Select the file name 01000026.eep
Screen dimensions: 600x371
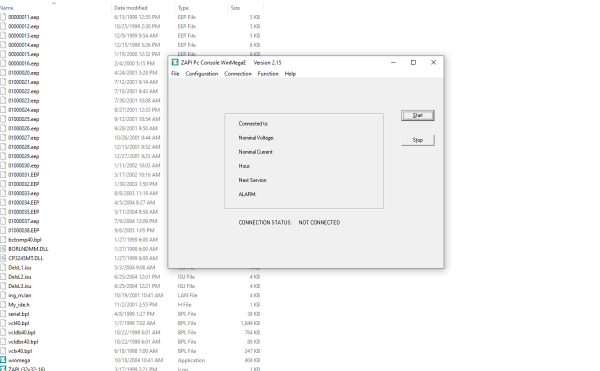[24, 129]
